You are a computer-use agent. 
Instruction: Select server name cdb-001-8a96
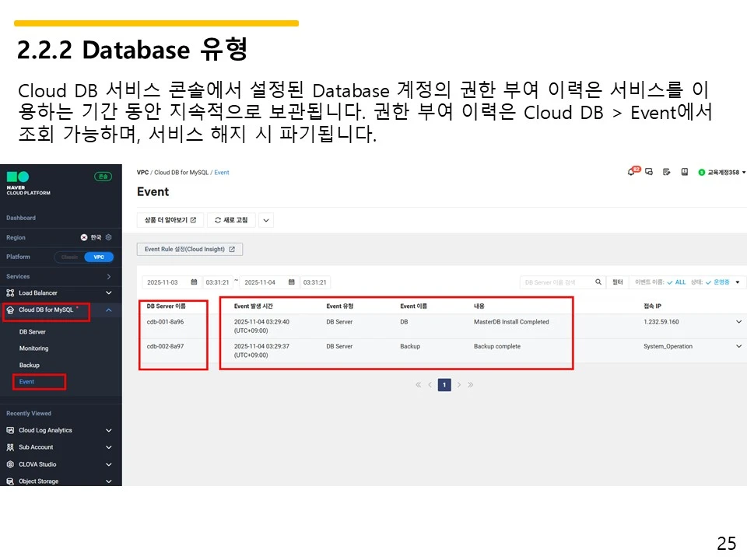click(165, 321)
